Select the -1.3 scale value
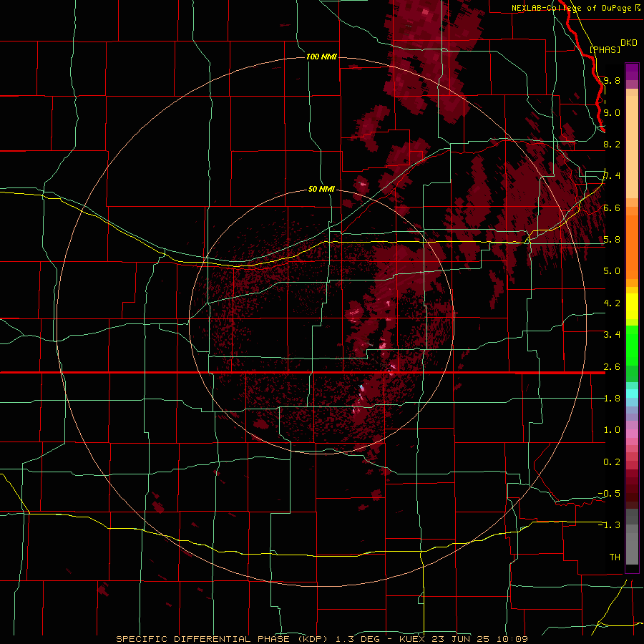This screenshot has width=644, height=644. pyautogui.click(x=609, y=525)
